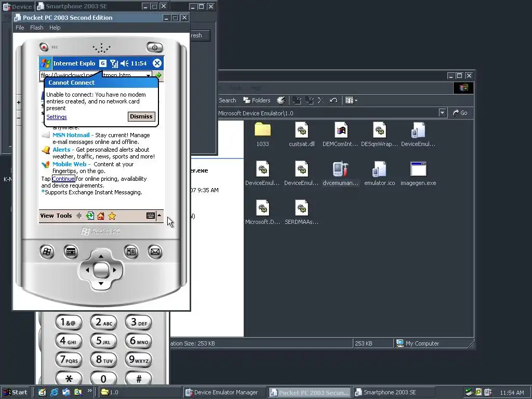Select the 1033 folder
The width and height of the screenshot is (532, 399).
(262, 135)
